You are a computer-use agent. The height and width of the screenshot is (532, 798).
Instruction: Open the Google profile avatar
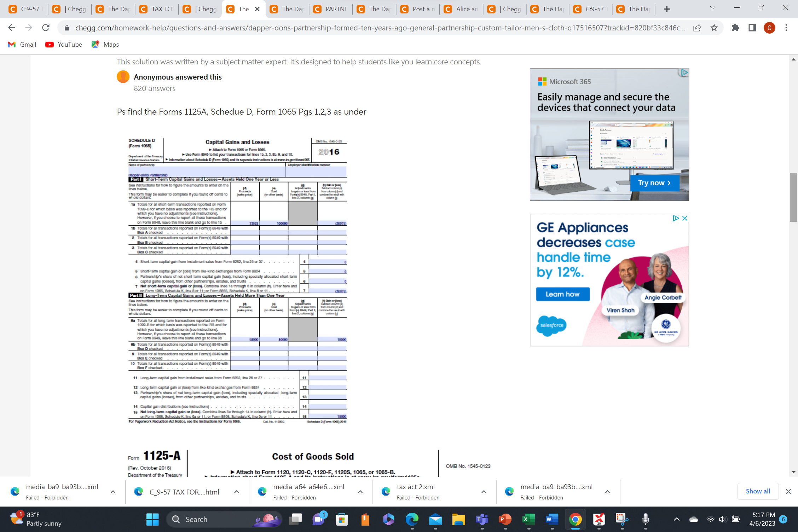769,28
